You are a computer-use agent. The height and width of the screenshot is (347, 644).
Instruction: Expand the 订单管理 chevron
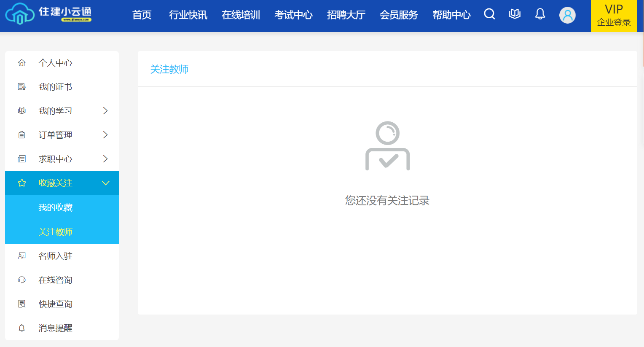pyautogui.click(x=105, y=135)
